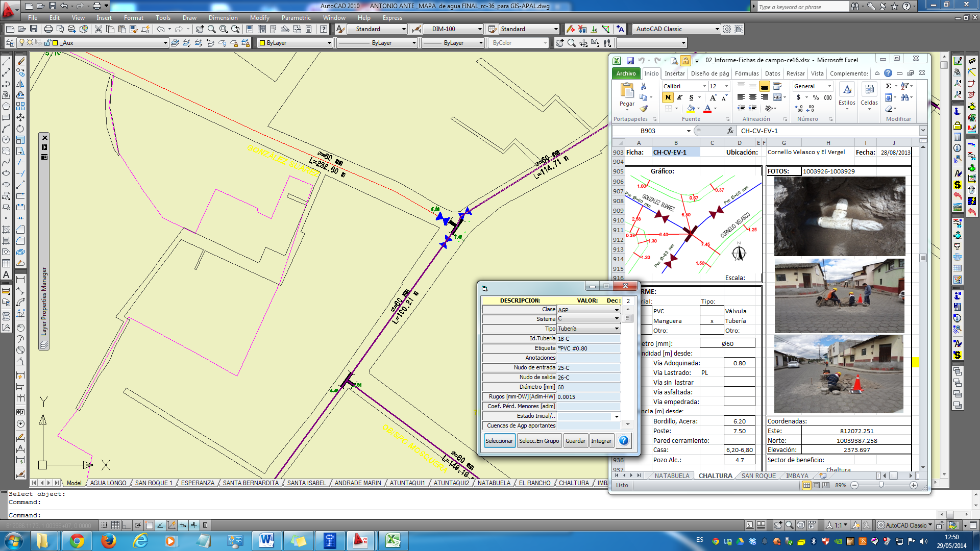
Task: Click the Excel bold (N) button
Action: click(x=668, y=97)
